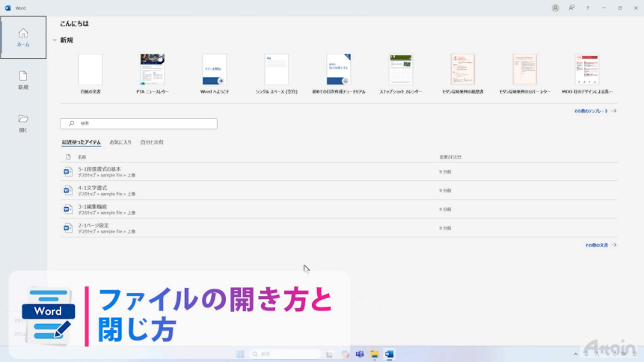
Task: Select the 白紙の文書 blank document thumbnail
Action: point(91,70)
